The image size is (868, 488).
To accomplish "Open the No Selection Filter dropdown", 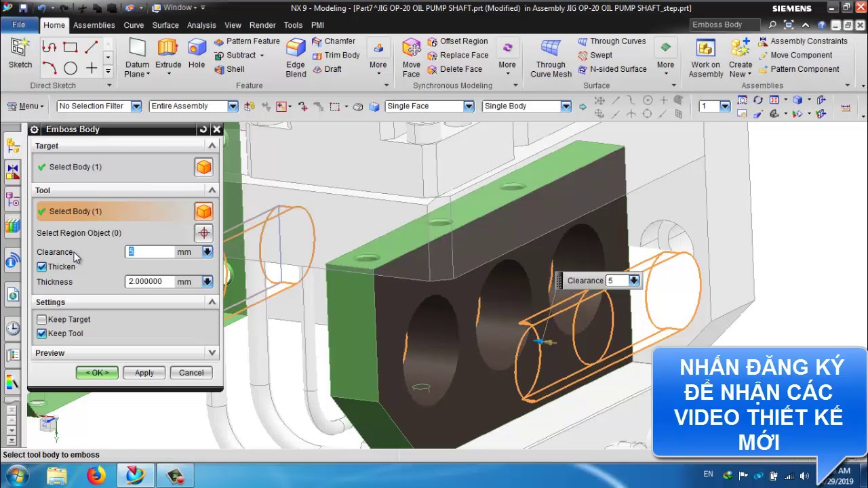I will (x=136, y=106).
